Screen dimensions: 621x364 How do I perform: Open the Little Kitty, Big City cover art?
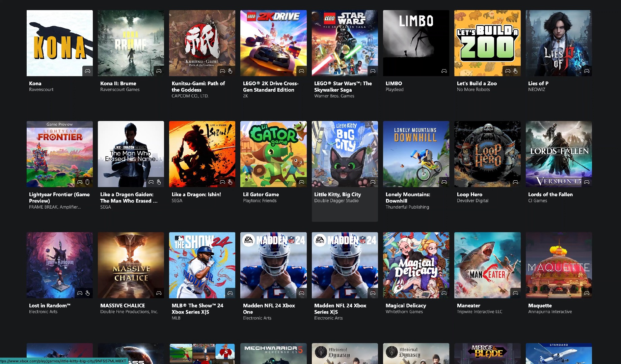tap(345, 154)
